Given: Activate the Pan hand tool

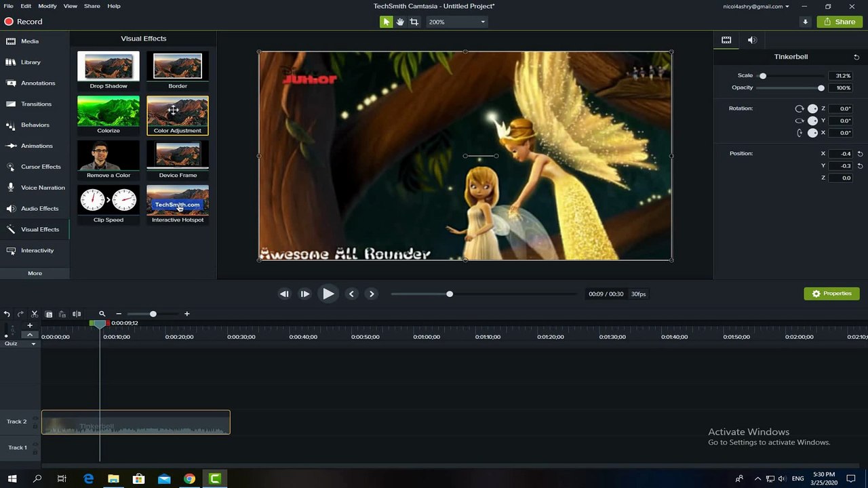Looking at the screenshot, I should coord(400,22).
